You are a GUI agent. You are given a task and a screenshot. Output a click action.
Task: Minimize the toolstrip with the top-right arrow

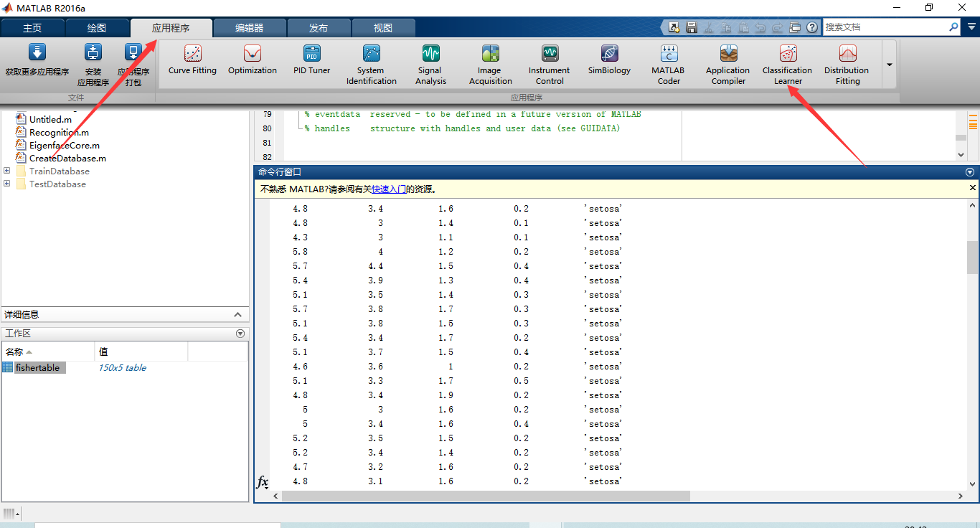click(x=971, y=27)
